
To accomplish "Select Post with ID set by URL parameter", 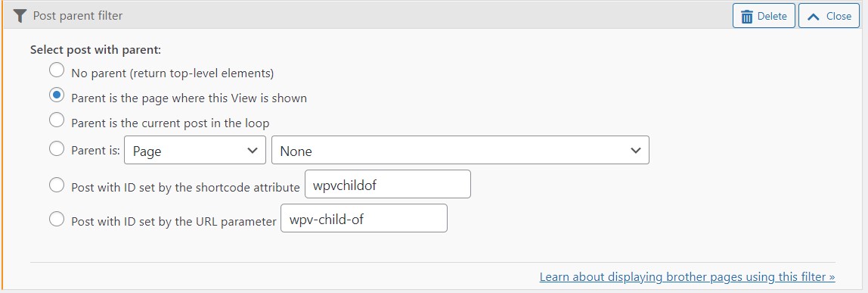I will pyautogui.click(x=57, y=219).
